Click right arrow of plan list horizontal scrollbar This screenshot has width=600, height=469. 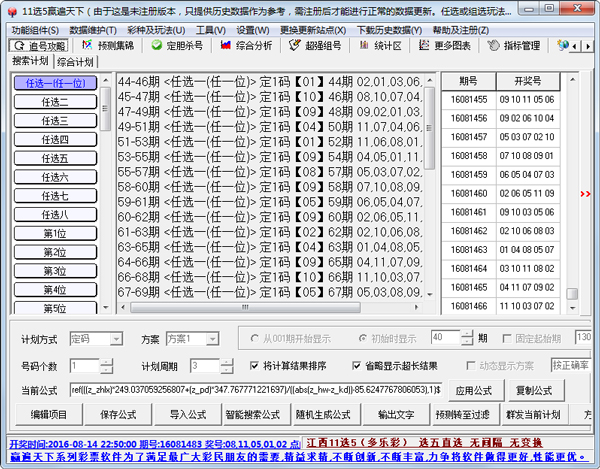tap(416, 307)
